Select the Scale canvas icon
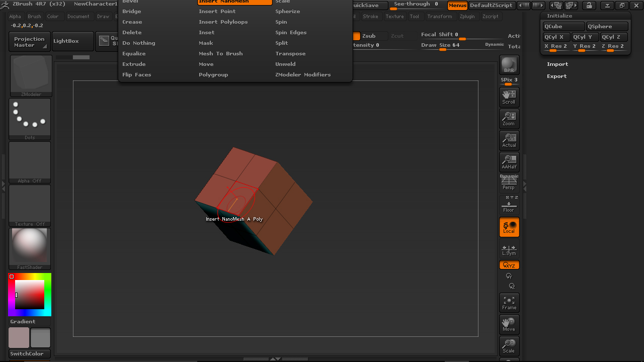 click(x=509, y=346)
